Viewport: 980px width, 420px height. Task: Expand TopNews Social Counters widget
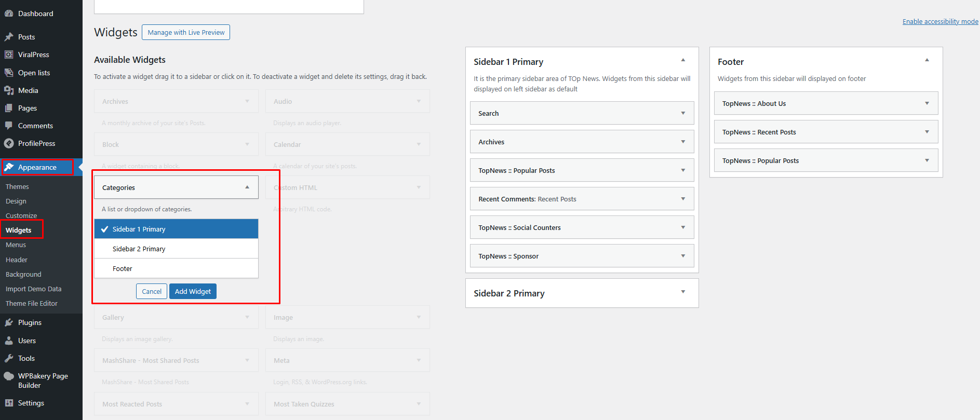coord(683,227)
